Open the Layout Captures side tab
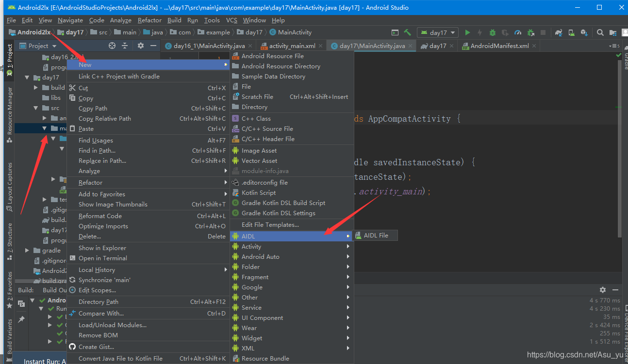This screenshot has width=628, height=364. (x=9, y=187)
